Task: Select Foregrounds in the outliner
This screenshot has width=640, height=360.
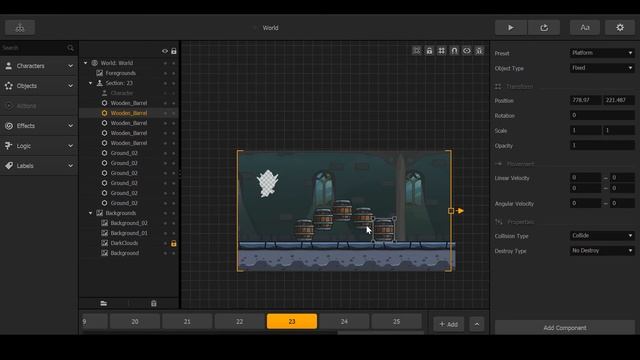Action: pyautogui.click(x=120, y=73)
